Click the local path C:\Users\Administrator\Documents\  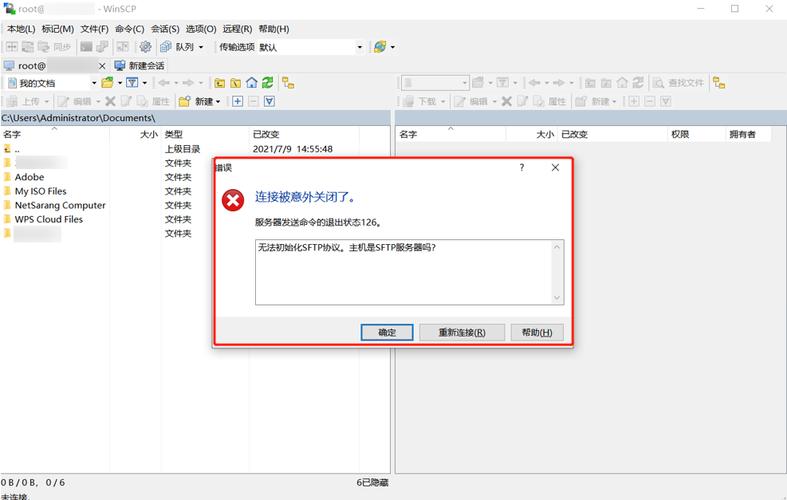click(x=78, y=118)
